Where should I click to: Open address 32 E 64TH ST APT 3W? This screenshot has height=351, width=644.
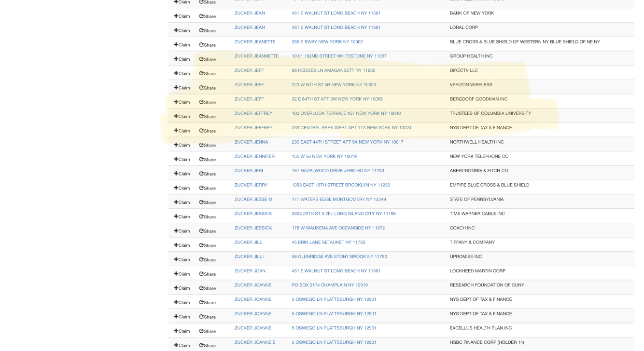coord(337,99)
